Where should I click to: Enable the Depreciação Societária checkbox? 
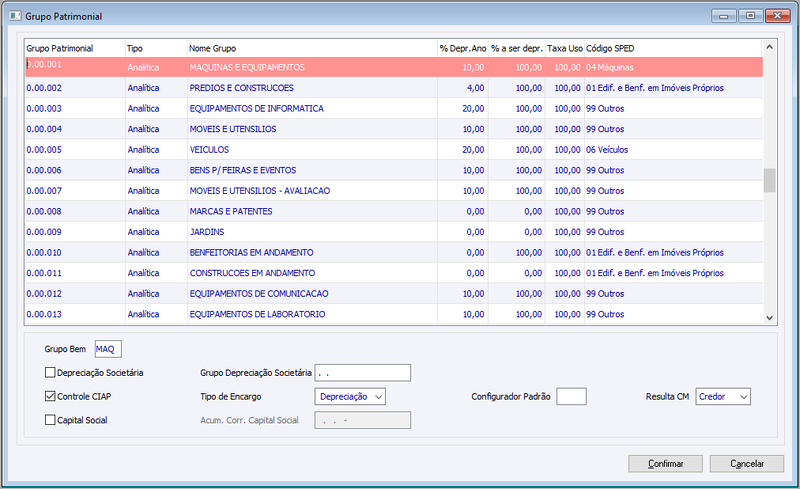[x=50, y=373]
